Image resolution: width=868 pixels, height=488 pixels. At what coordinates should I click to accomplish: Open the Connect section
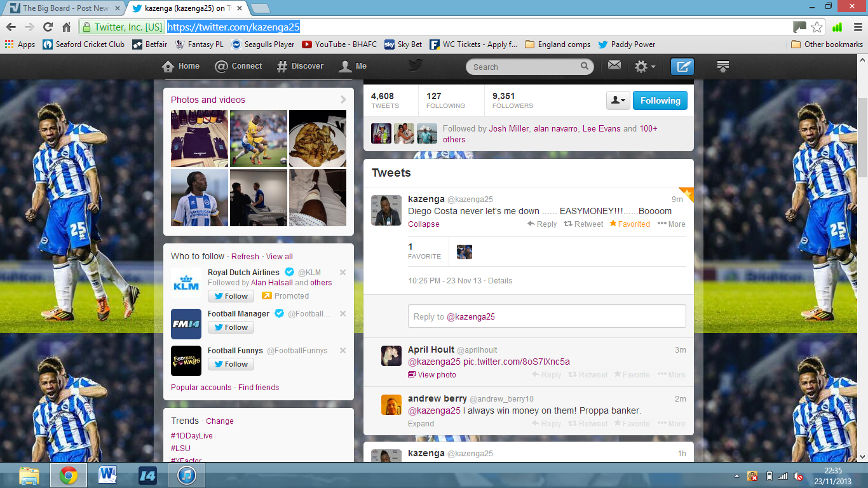coord(238,66)
